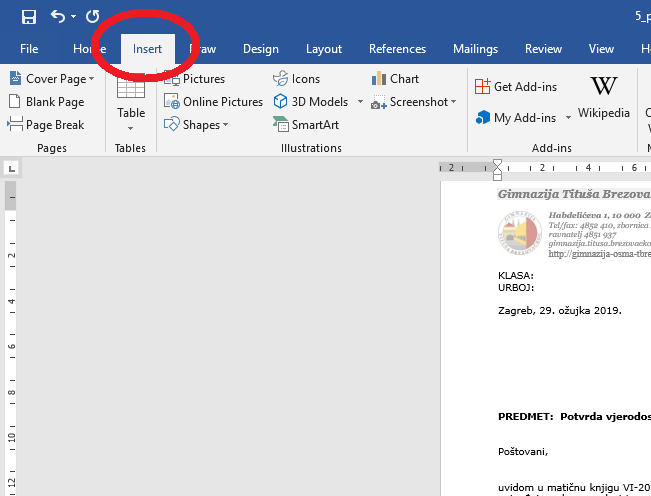Insert a Blank Page

point(46,102)
